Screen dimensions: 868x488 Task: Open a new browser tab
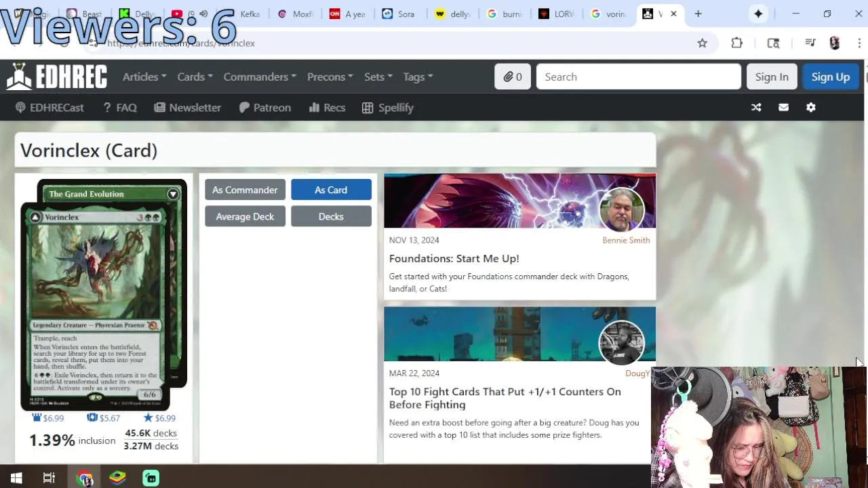tap(698, 14)
